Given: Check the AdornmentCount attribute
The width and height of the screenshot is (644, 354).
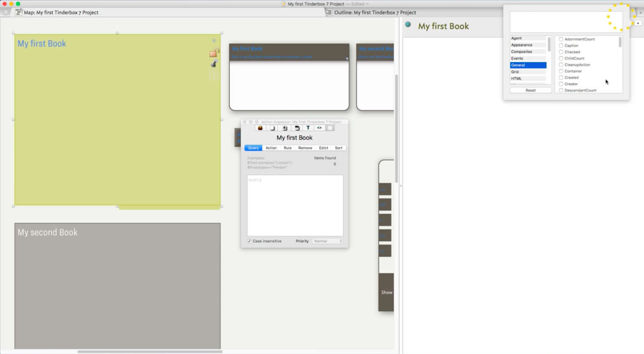Looking at the screenshot, I should (561, 39).
